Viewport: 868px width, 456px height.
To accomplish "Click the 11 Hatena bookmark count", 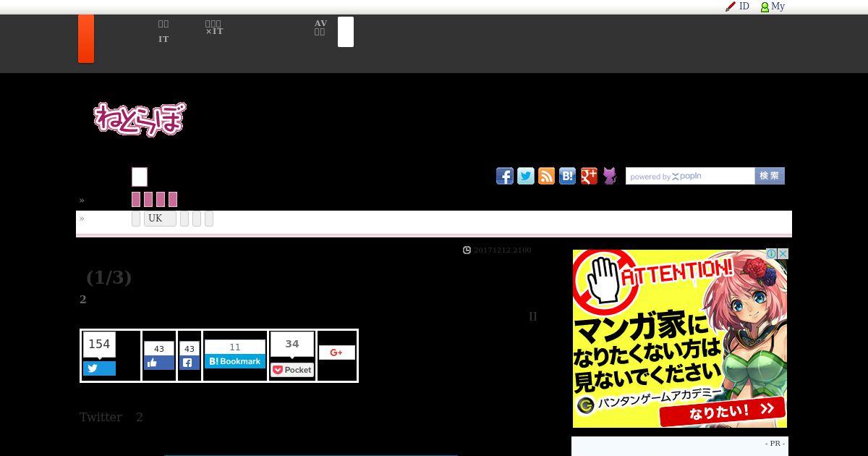I will (x=235, y=347).
